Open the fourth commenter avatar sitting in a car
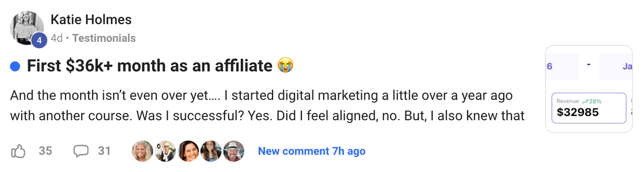 tap(211, 151)
